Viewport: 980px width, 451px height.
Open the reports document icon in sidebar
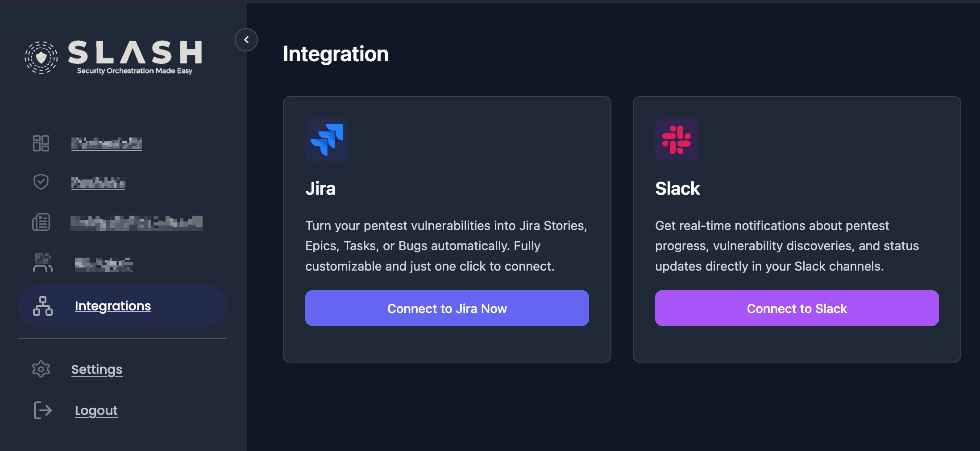[41, 222]
